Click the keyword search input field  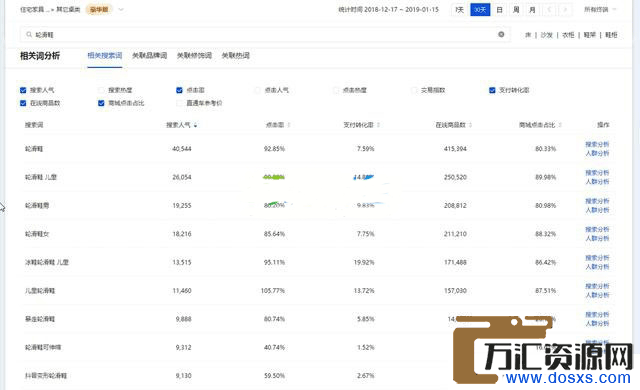pos(264,35)
